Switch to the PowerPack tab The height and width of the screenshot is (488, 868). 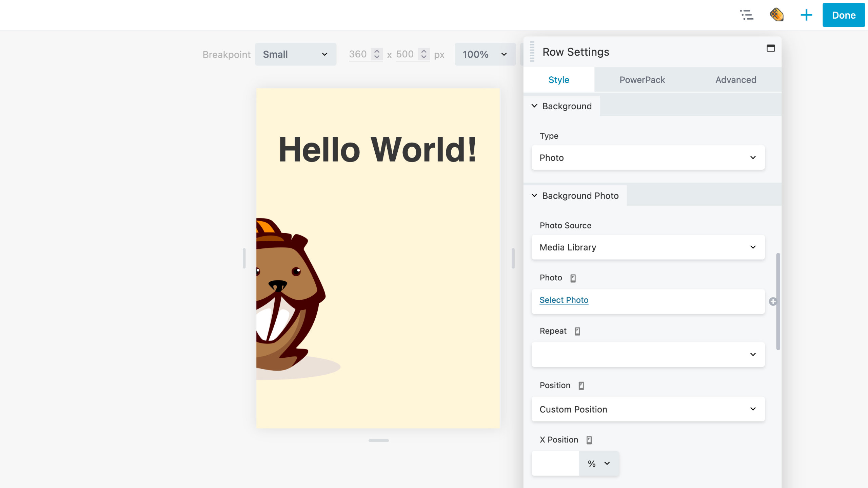coord(642,80)
